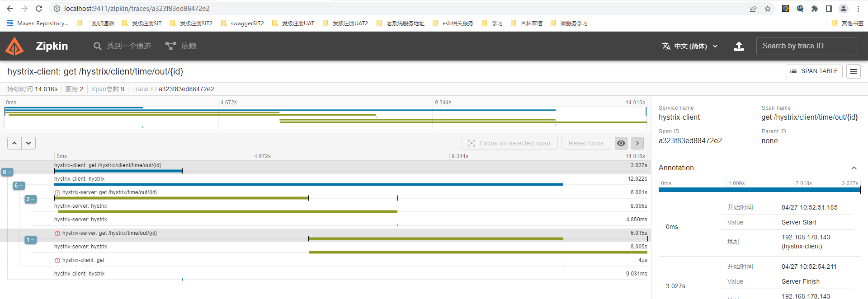Open the trace options hamburger menu
Screen dimensions: 868x299
tap(854, 71)
